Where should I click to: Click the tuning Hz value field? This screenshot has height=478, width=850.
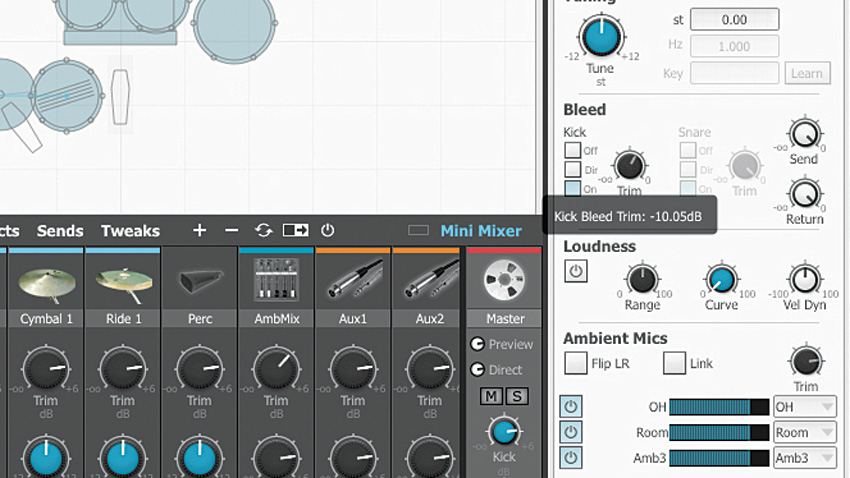coord(735,46)
